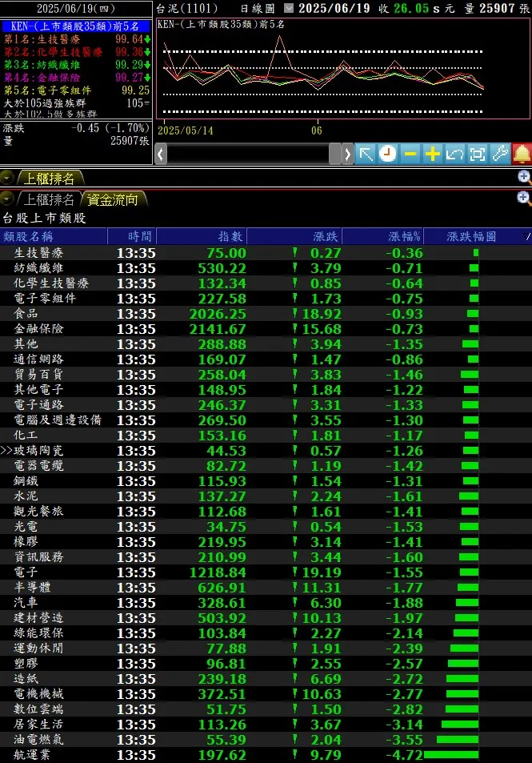This screenshot has height=763, width=532.
Task: Click the 日線圖 label
Action: [x=258, y=8]
